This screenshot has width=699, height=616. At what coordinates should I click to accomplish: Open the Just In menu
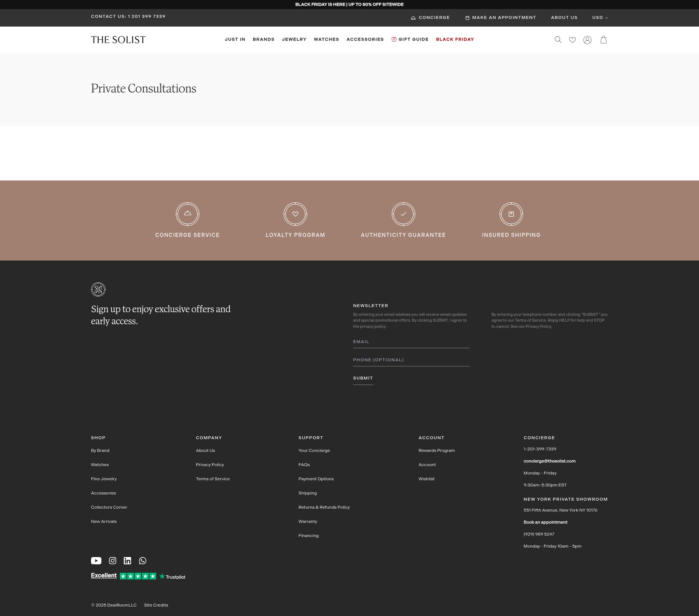(235, 39)
